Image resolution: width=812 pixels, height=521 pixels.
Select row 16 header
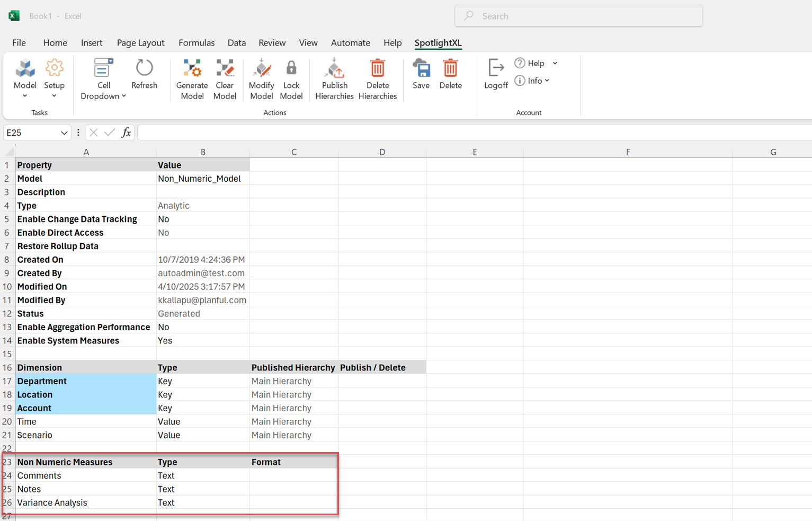(7, 368)
